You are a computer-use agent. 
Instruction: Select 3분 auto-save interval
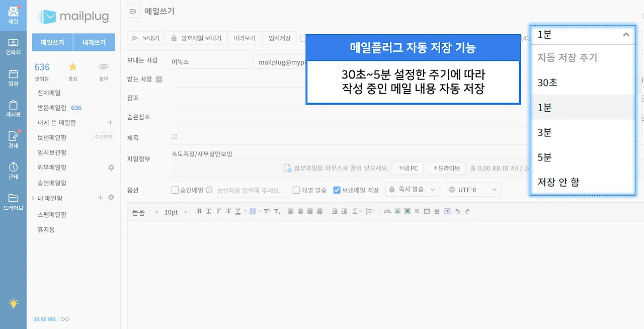(583, 132)
